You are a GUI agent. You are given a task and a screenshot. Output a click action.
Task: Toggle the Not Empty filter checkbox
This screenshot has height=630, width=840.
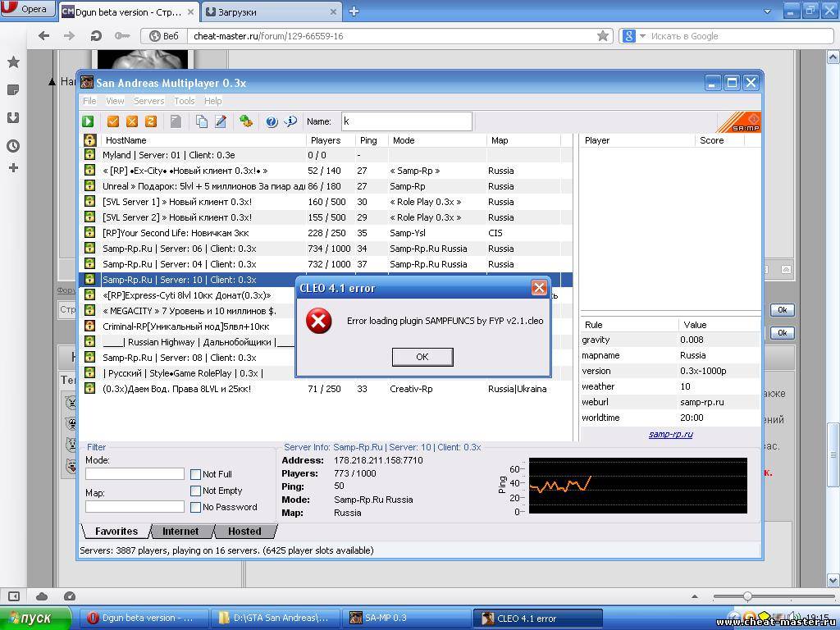[x=195, y=491]
